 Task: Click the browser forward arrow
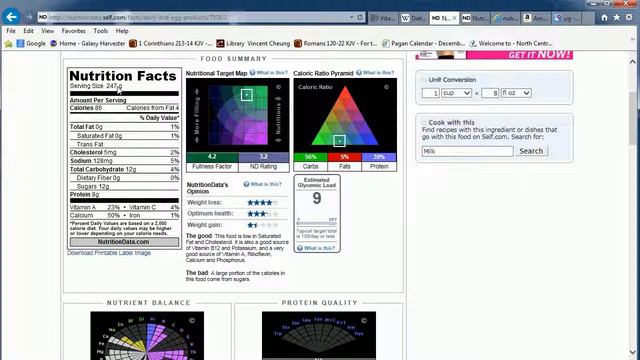pos(29,17)
